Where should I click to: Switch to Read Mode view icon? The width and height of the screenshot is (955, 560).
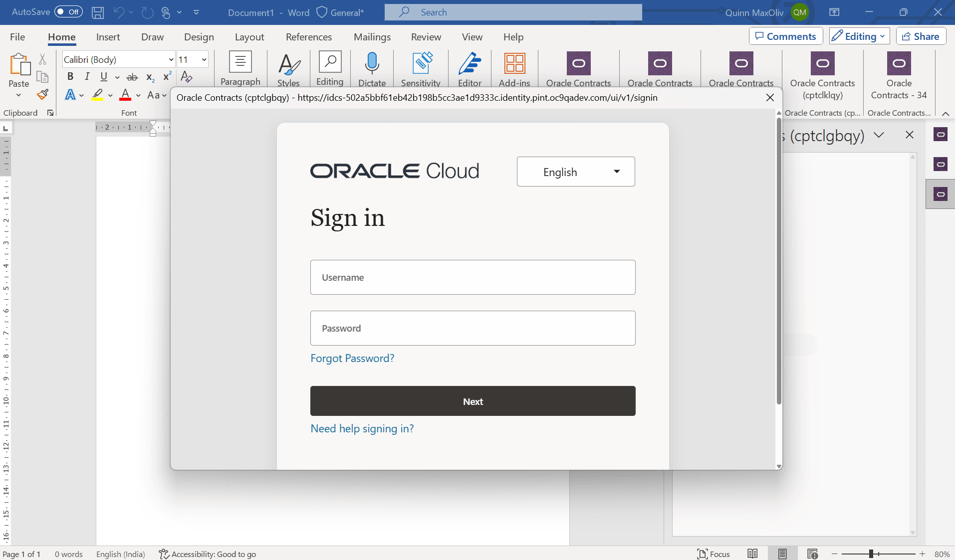pos(752,554)
